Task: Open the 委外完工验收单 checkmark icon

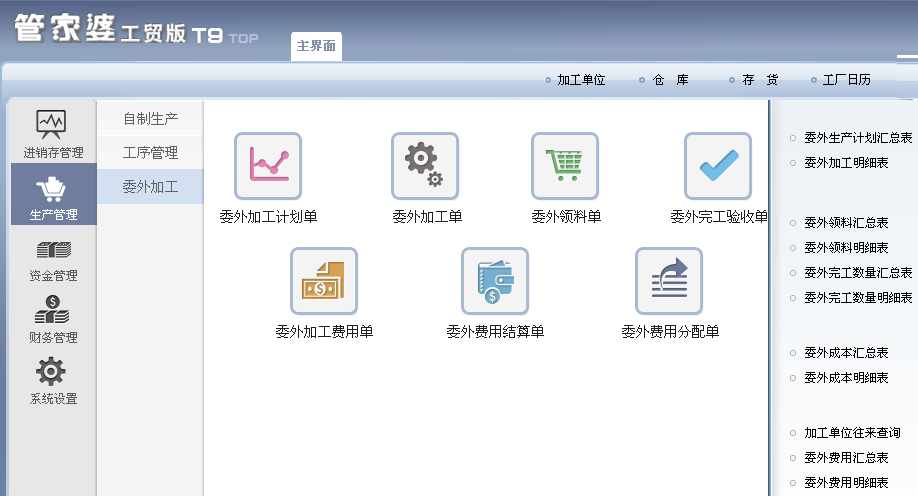Action: click(718, 166)
